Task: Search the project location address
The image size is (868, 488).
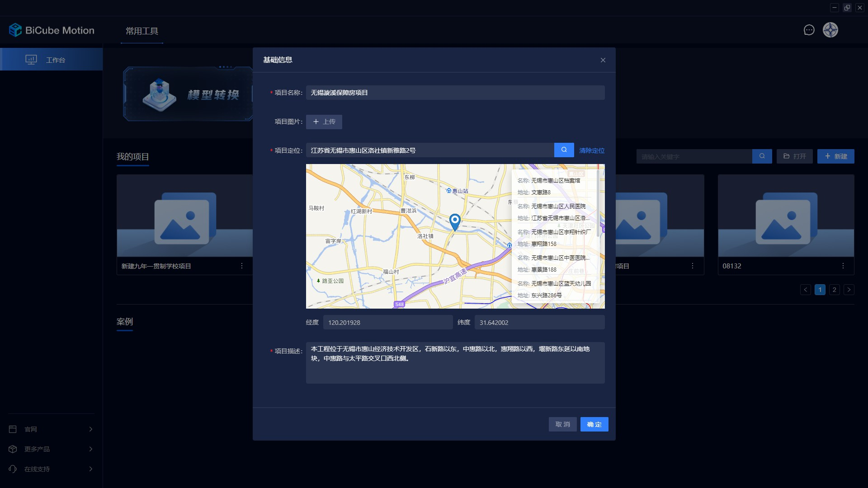Action: coord(564,150)
